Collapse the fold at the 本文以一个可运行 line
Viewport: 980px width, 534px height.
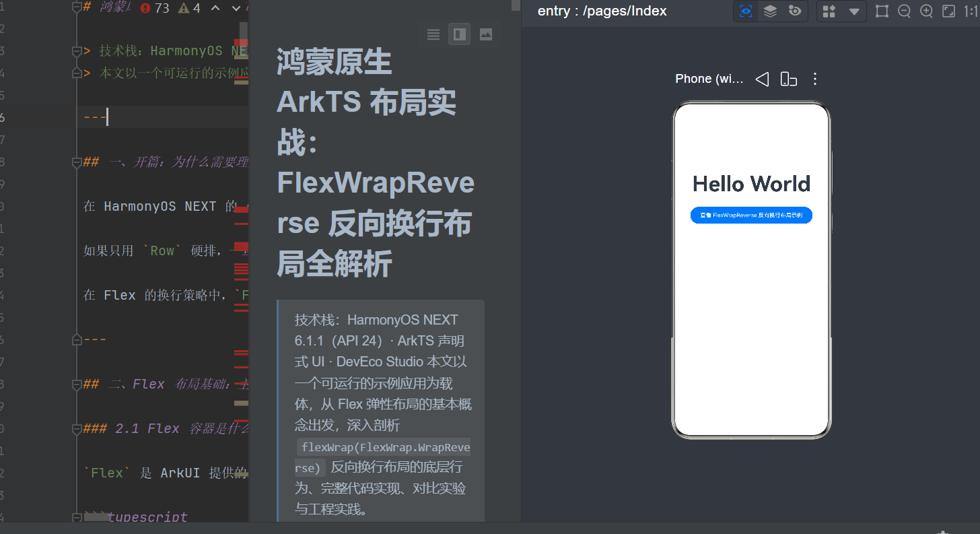click(77, 73)
